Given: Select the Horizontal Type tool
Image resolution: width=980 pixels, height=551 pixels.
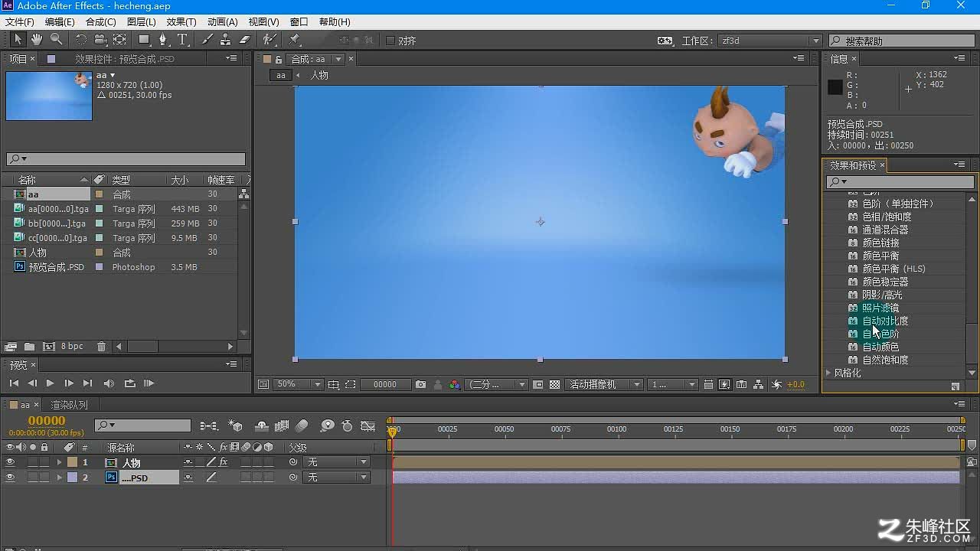Looking at the screenshot, I should pos(182,40).
